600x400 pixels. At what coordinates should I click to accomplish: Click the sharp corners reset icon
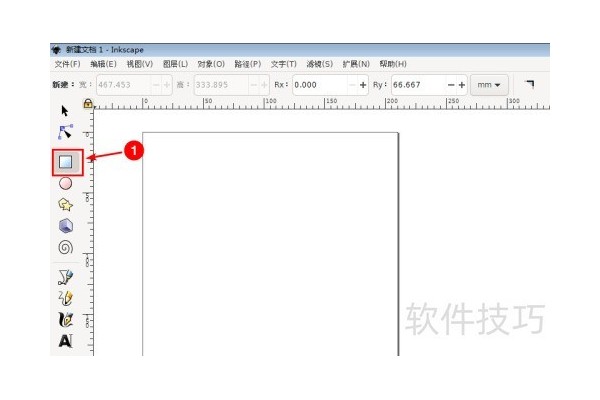click(530, 84)
